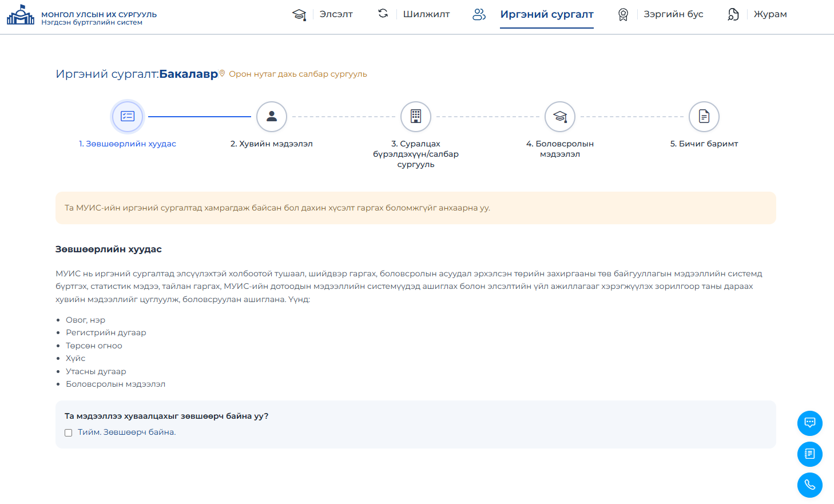This screenshot has width=834, height=504.
Task: Click the refresh arrows icon beside Шилжилт
Action: 383,13
